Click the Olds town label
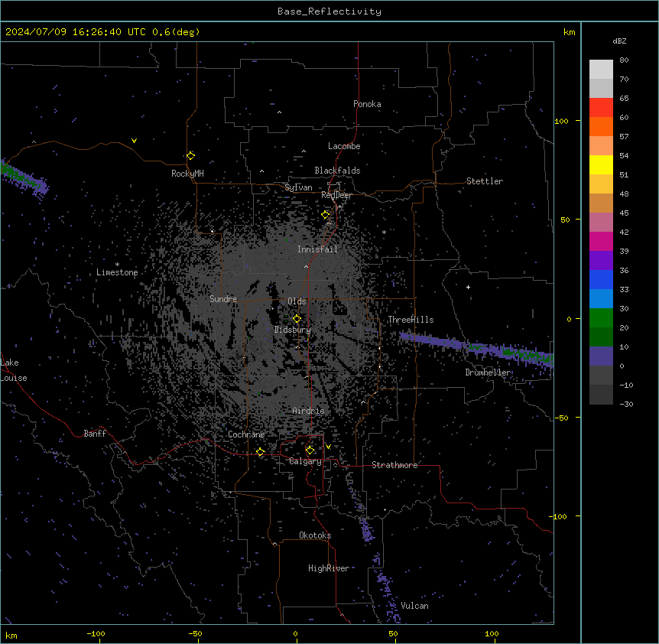The image size is (659, 644). click(297, 301)
